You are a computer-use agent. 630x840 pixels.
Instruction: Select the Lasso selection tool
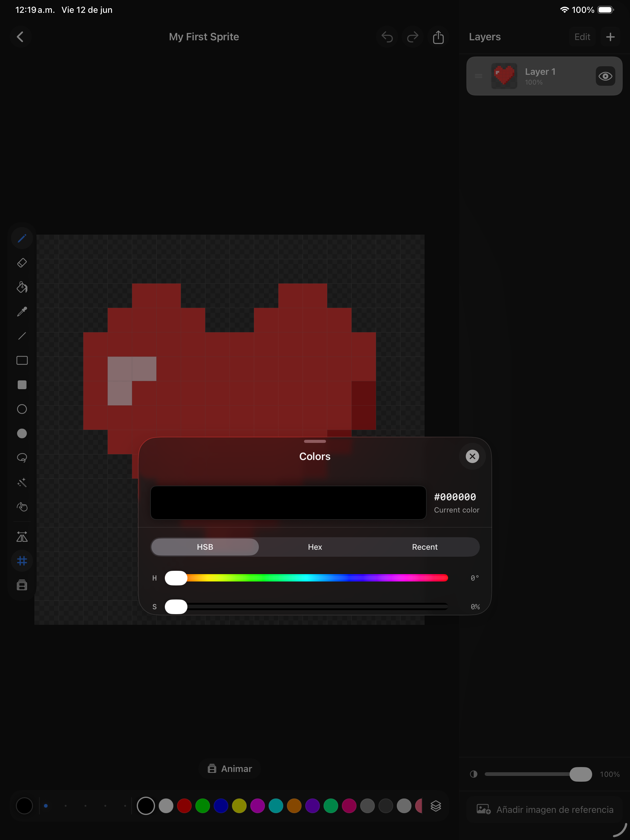click(22, 458)
